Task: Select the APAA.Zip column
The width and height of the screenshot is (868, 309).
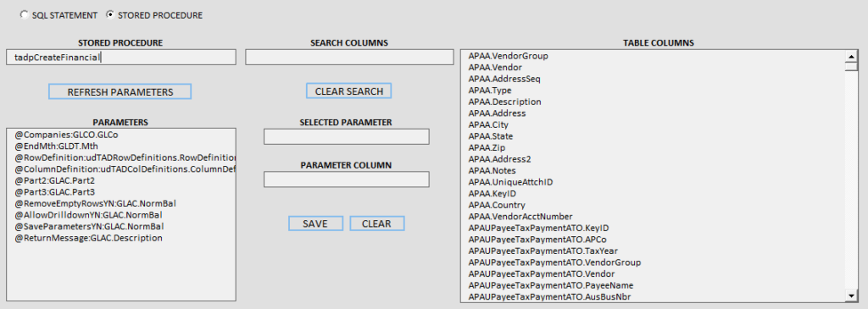Action: coord(654,148)
